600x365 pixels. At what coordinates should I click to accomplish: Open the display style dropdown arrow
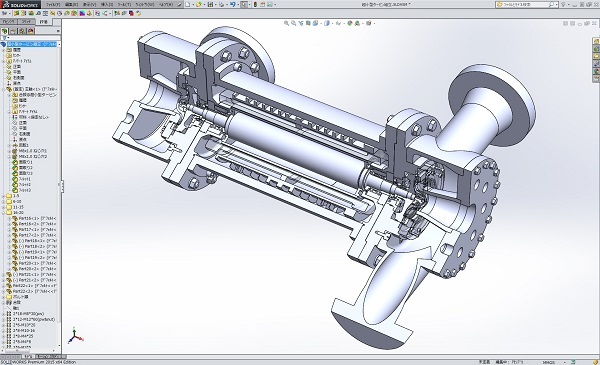point(333,23)
